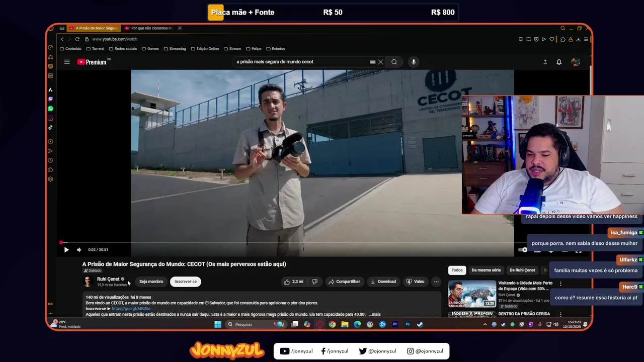Open the Ruhi Çenet channel name
644x362 pixels.
[108, 279]
